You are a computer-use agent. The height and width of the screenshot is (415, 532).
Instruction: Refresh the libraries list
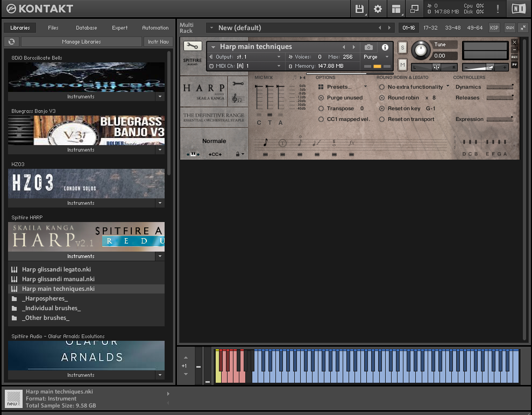point(11,41)
